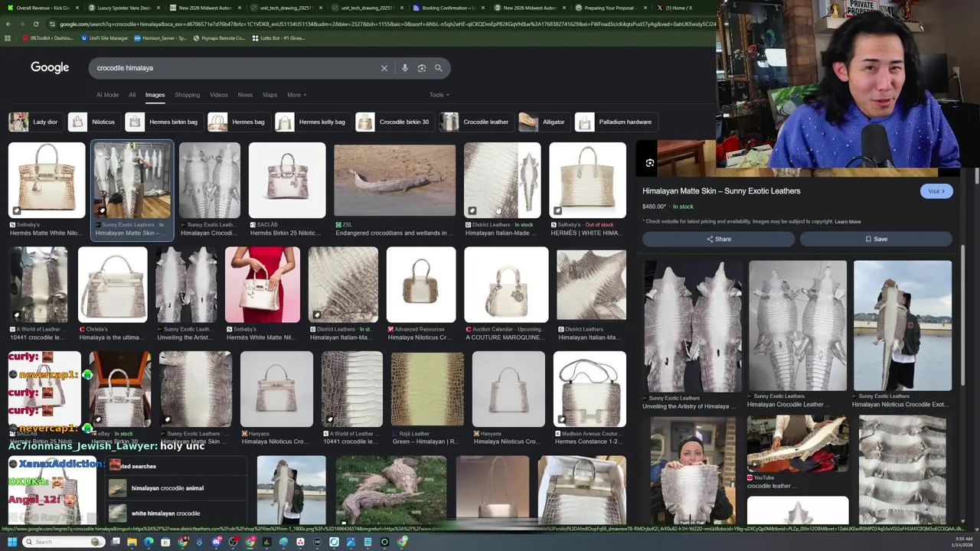
Task: Share the Himalayan Matte Skin image
Action: tap(718, 239)
